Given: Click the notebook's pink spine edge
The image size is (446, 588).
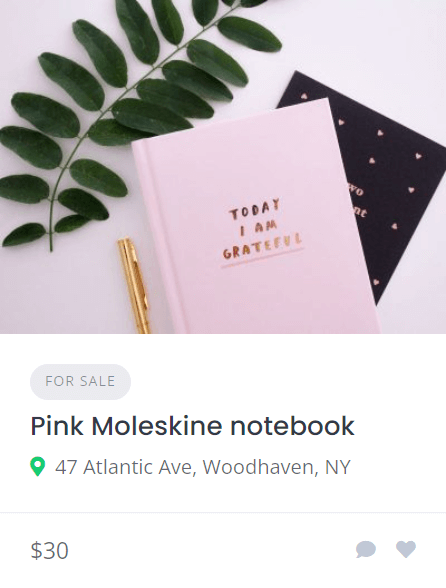Looking at the screenshot, I should coord(159,236).
